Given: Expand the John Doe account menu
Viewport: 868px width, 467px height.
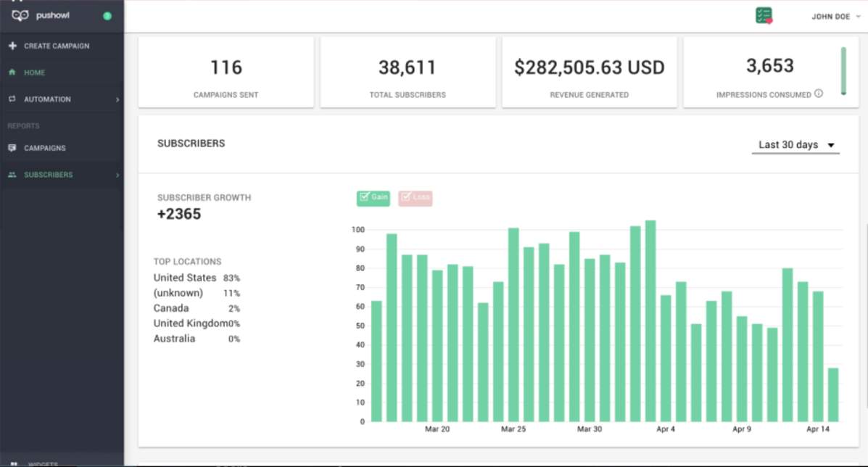Looking at the screenshot, I should (835, 17).
